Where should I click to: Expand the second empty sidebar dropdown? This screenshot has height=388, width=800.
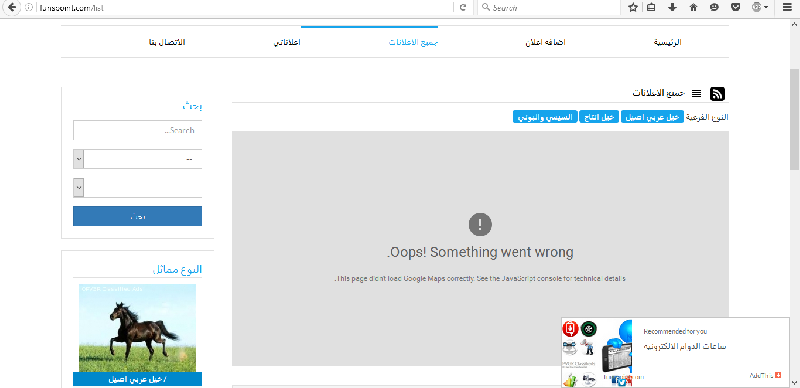(x=138, y=187)
